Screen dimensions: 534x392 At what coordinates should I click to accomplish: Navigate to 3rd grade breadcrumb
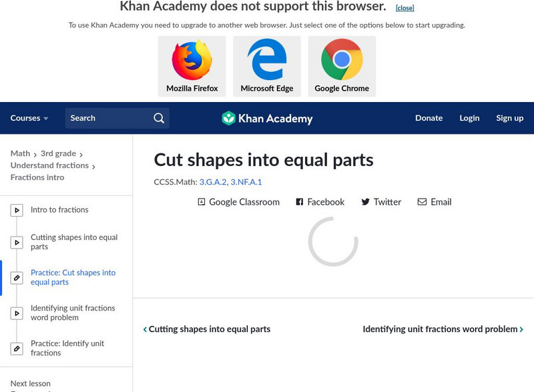click(60, 152)
